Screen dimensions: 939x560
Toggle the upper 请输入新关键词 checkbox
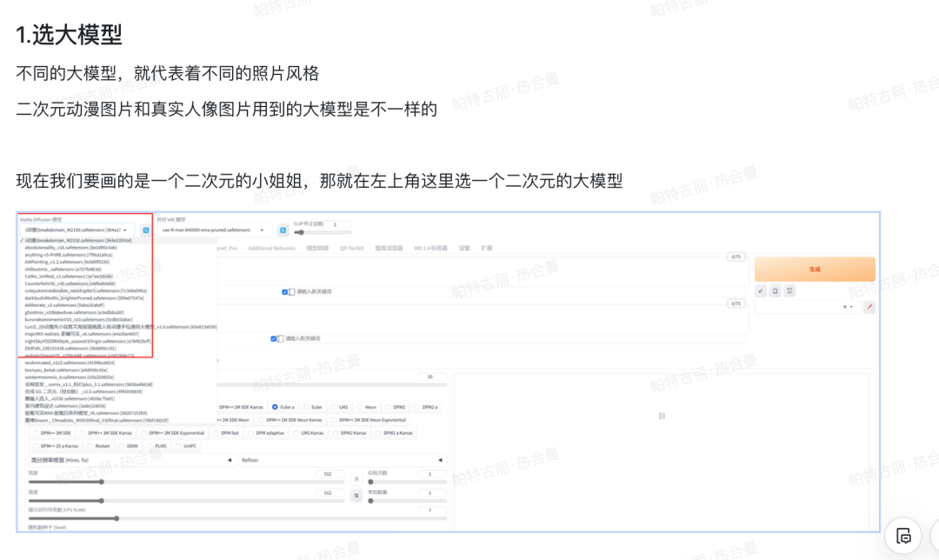[x=284, y=292]
